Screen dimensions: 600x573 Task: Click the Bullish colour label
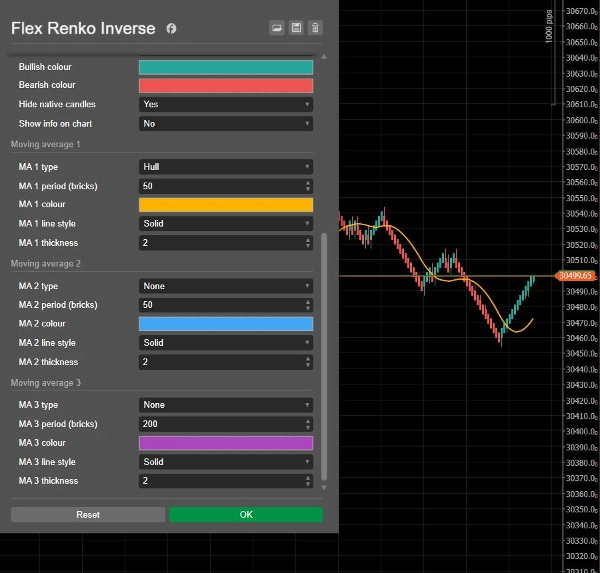[45, 67]
